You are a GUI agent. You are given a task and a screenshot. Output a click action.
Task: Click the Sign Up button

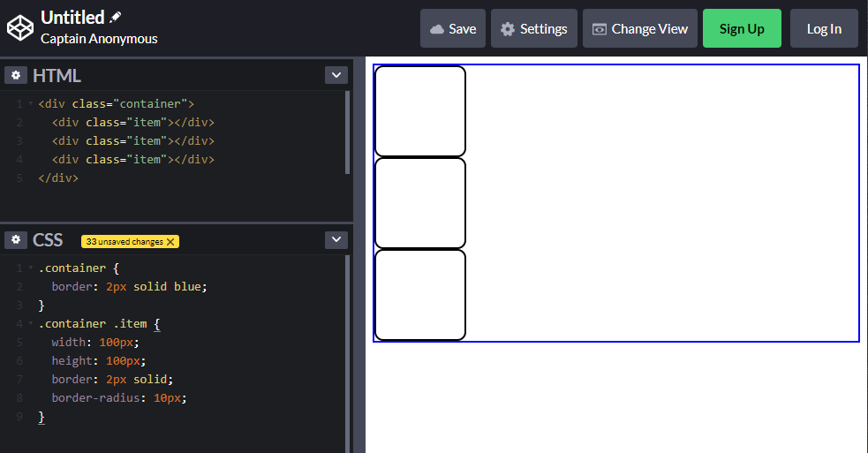click(742, 28)
